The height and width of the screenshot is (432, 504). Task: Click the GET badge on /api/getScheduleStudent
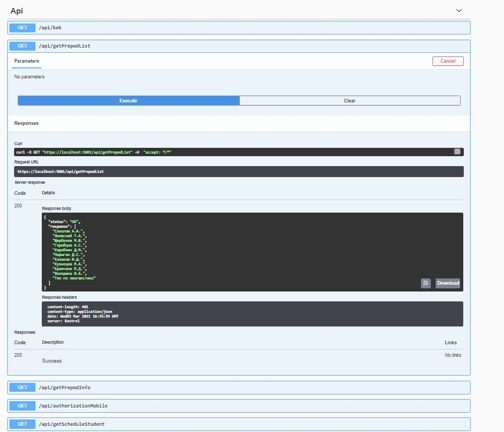(x=21, y=424)
